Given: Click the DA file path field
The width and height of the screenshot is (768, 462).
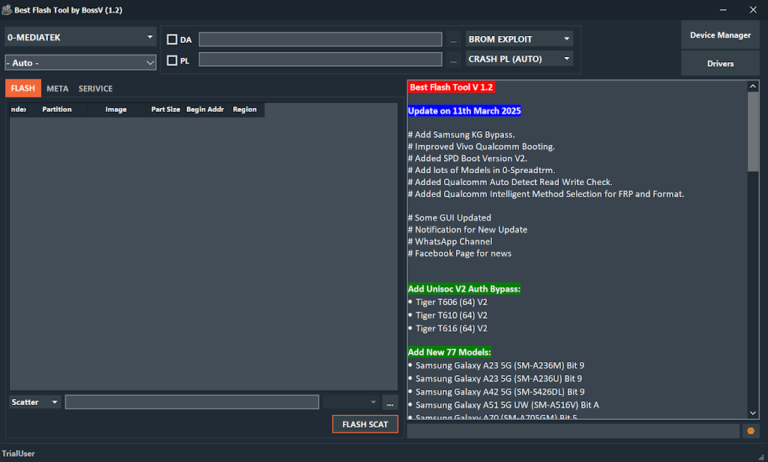Looking at the screenshot, I should click(320, 39).
